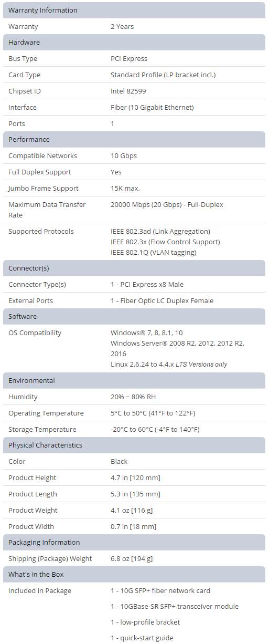Click the Physical Characteristics section header
This screenshot has width=269, height=644.
coord(134,445)
